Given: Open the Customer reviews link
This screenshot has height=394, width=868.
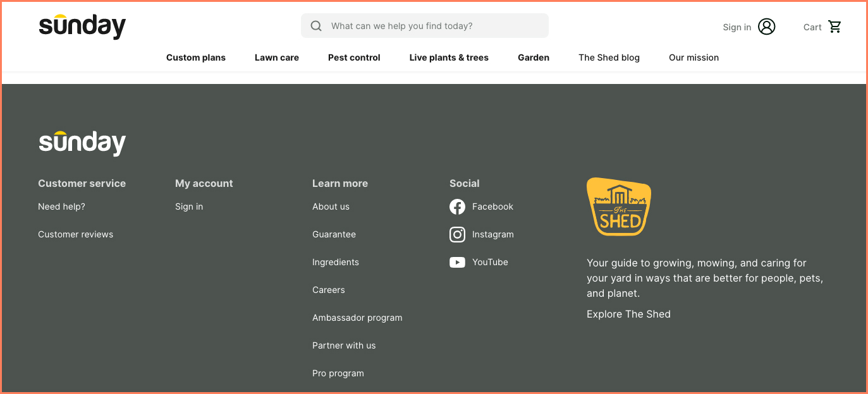Looking at the screenshot, I should tap(75, 234).
